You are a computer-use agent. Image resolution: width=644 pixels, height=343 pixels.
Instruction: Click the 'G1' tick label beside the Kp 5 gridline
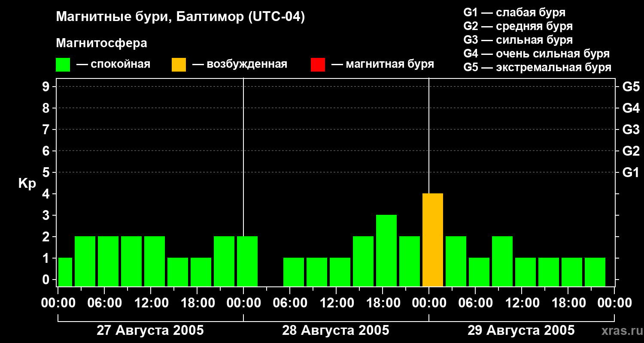click(631, 172)
